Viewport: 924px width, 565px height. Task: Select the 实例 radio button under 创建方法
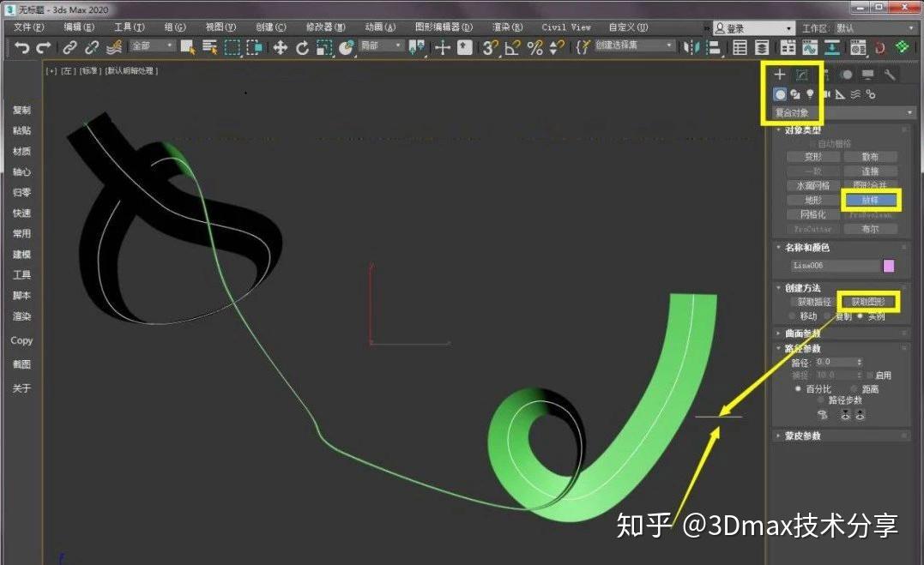(861, 315)
